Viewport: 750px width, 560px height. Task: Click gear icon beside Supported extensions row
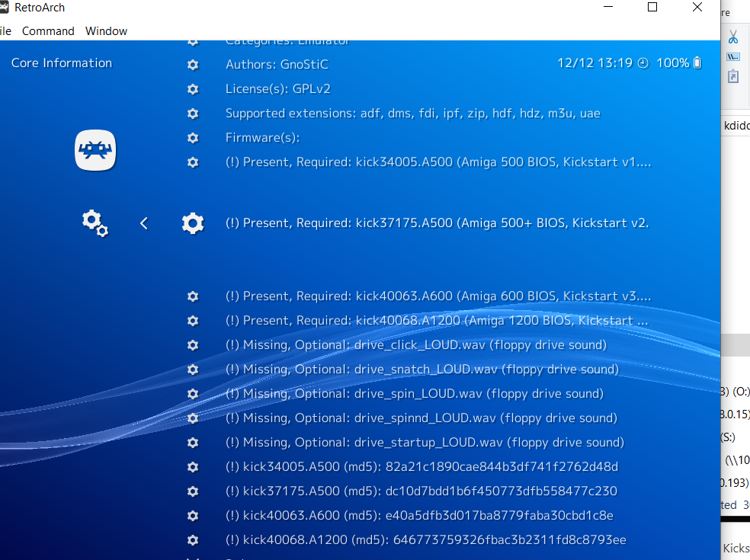click(193, 114)
